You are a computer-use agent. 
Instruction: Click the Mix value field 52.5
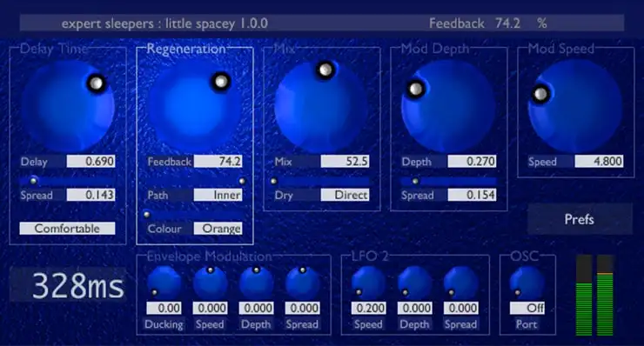[345, 162]
